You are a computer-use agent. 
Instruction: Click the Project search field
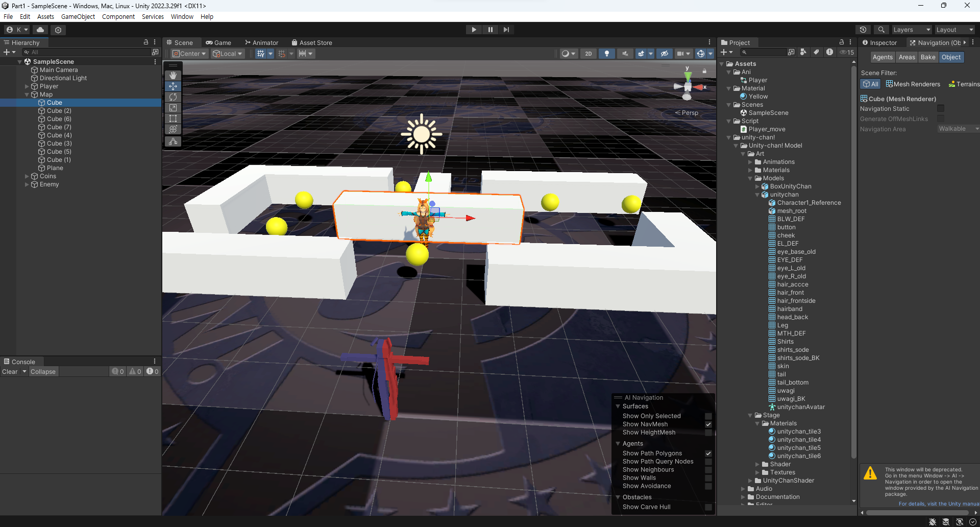point(764,52)
